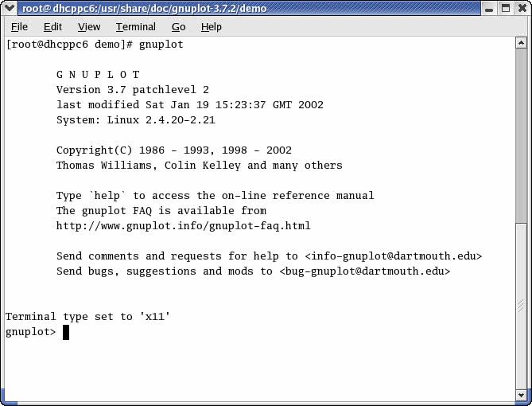
Task: Open the Help menu
Action: point(211,27)
